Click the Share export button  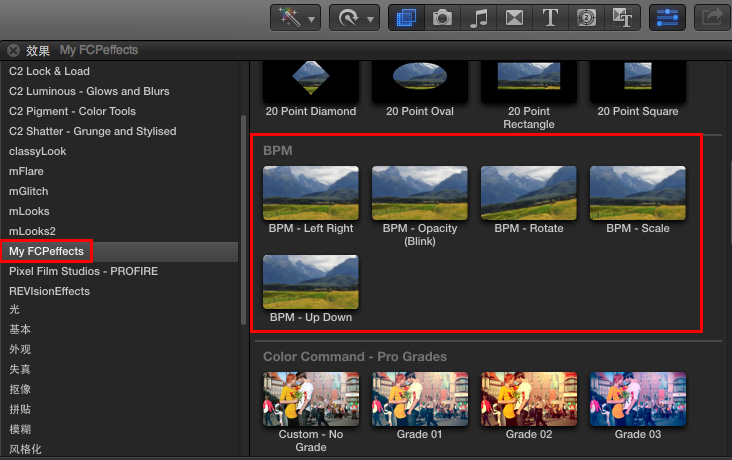pyautogui.click(x=712, y=18)
